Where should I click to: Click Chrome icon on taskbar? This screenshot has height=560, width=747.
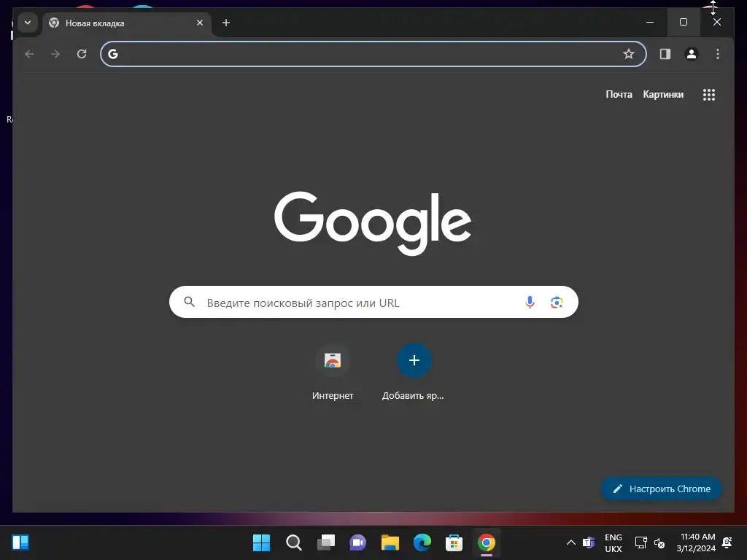pos(487,542)
